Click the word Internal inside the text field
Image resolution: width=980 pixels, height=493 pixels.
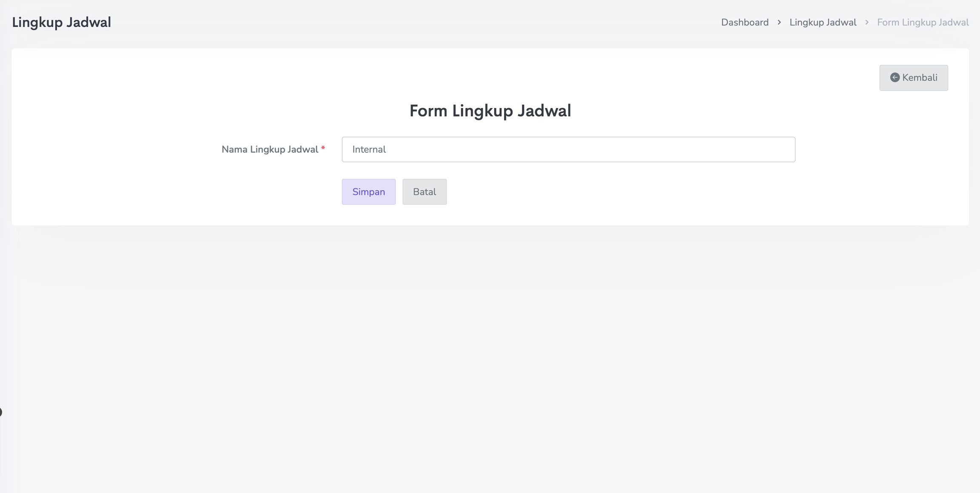[x=369, y=149]
